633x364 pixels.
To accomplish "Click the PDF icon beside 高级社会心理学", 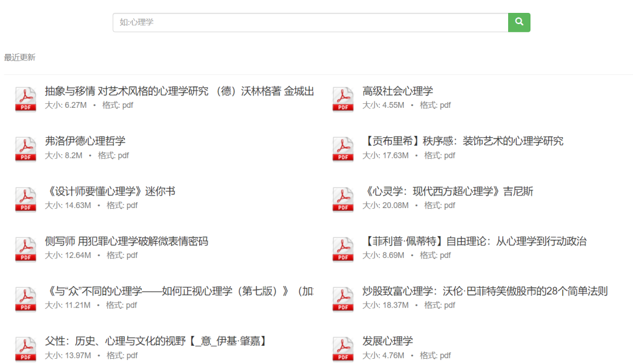I will pyautogui.click(x=342, y=98).
